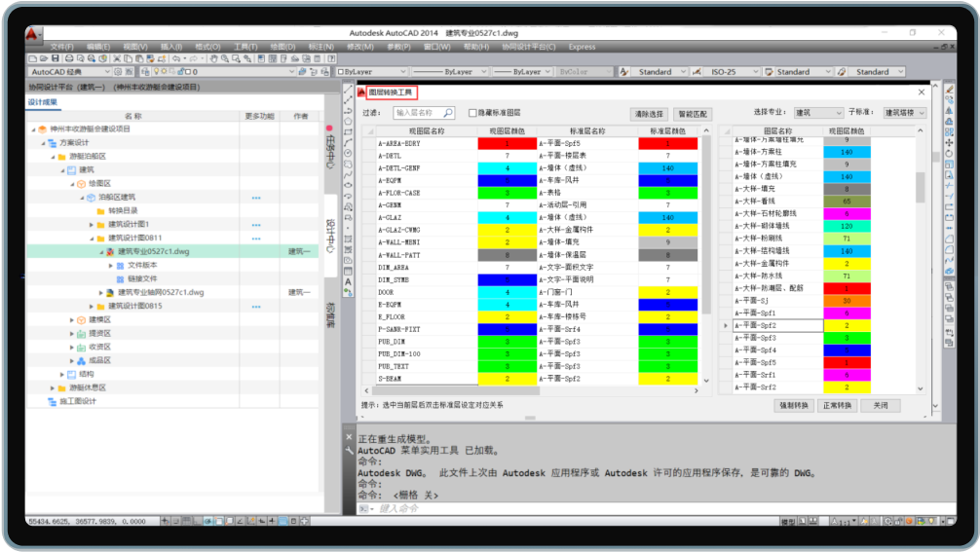Expand the 文件版本 tree node
This screenshot has height=552, width=980.
111,266
